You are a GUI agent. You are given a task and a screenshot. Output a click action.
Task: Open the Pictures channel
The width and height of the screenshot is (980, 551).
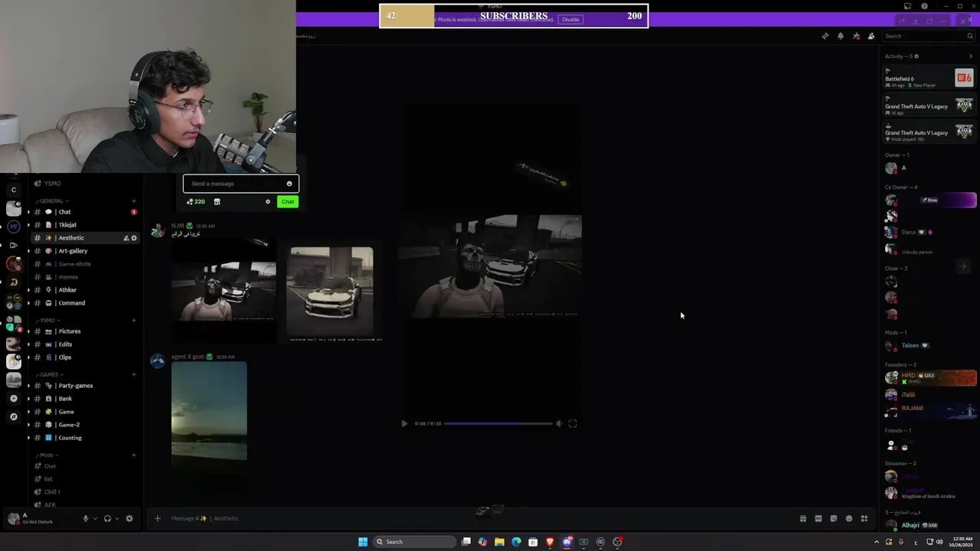point(84,331)
